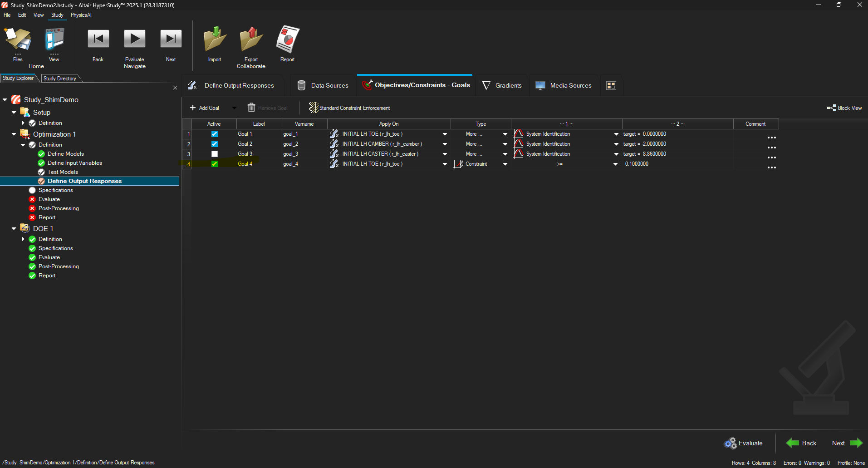Collapse the Setup node
Image resolution: width=868 pixels, height=468 pixels.
[x=14, y=112]
